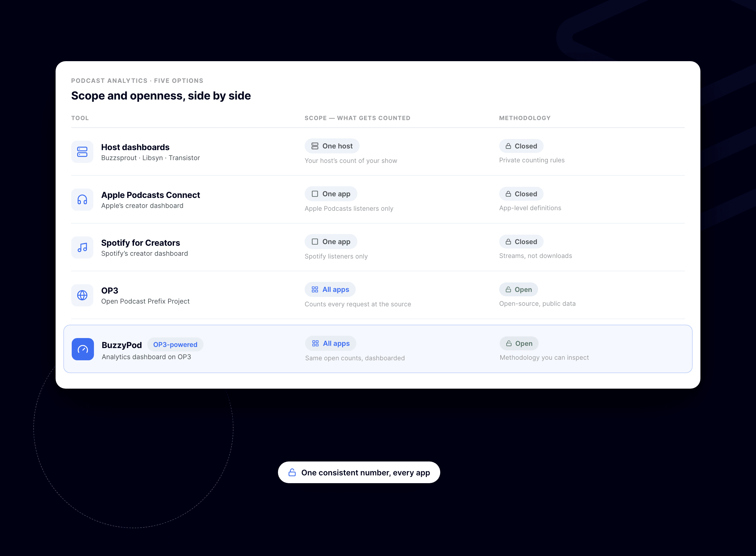Click Streams, not downloads text
The height and width of the screenshot is (556, 756).
coord(536,256)
